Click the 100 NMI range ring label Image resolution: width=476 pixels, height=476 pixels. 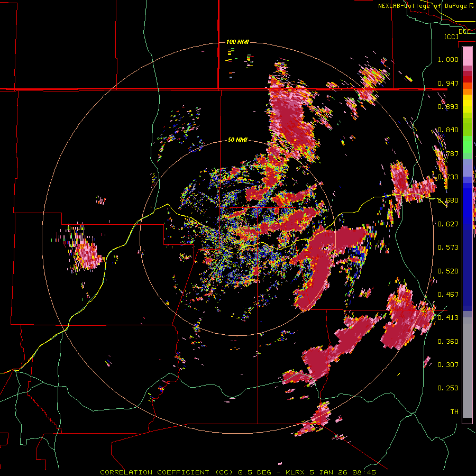237,42
